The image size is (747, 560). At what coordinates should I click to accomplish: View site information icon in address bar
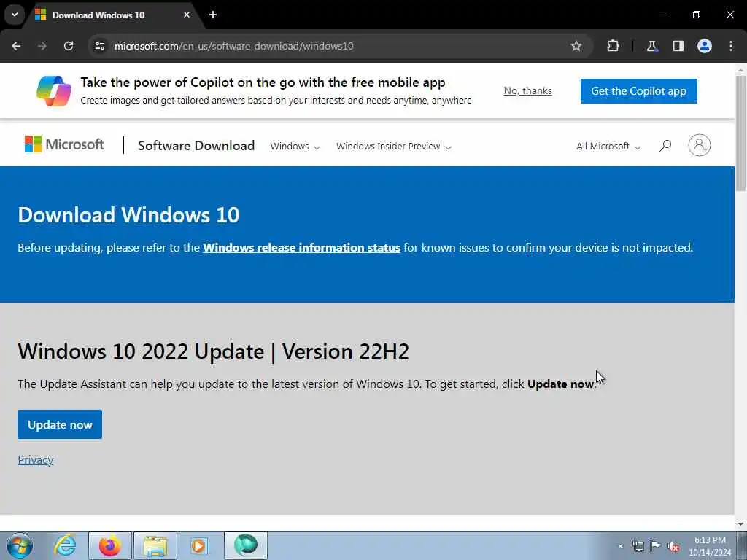(99, 46)
